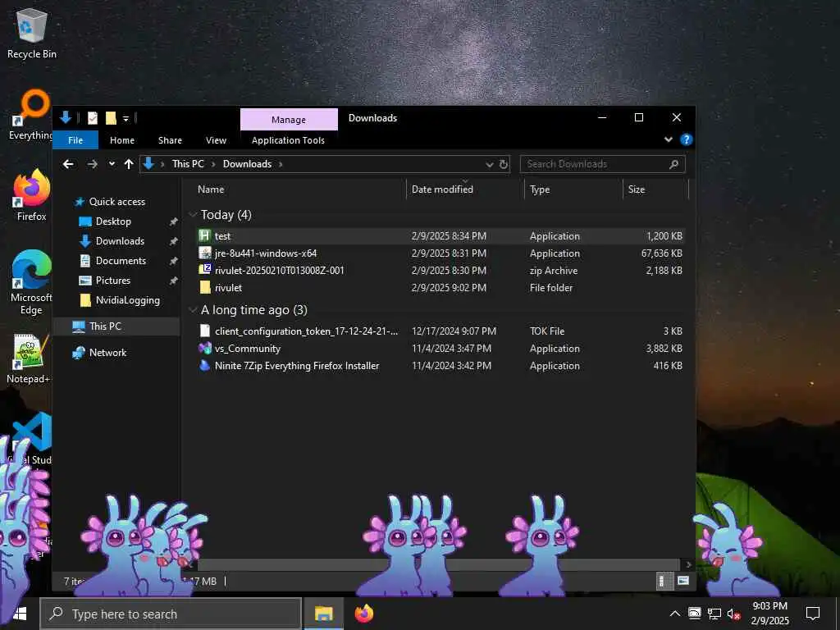
Task: Select the rivulet-20250210T013008Z-001 zip archive
Action: 440,271
